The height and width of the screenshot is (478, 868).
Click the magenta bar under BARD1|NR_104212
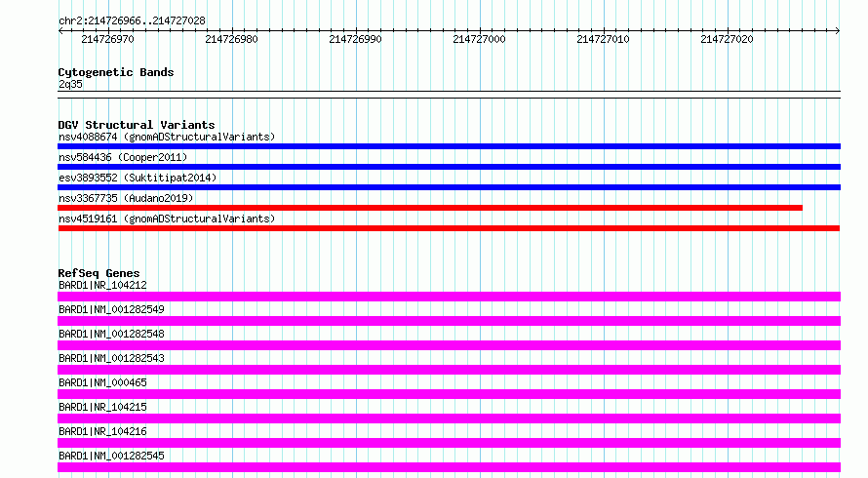coord(449,297)
